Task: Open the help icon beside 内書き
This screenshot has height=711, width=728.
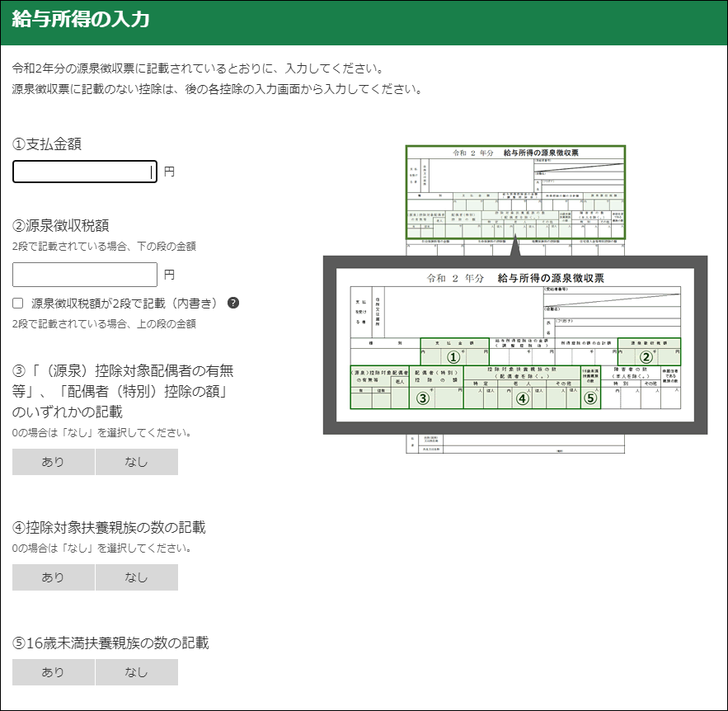Action: pyautogui.click(x=233, y=303)
